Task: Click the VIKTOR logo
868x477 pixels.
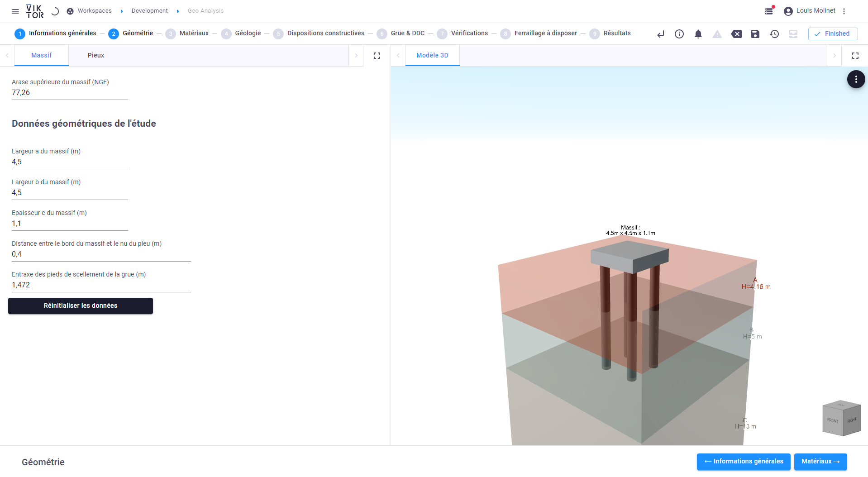Action: tap(35, 11)
